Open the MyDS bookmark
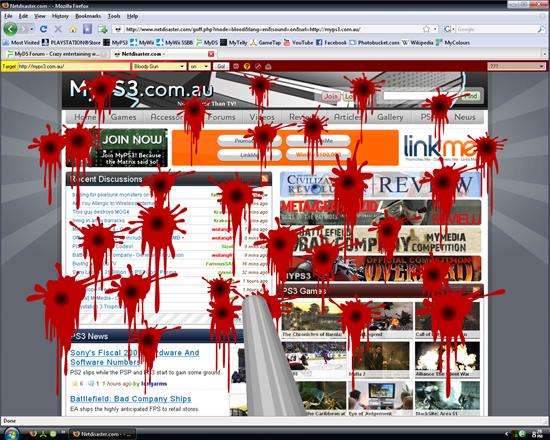The image size is (550, 440). click(207, 42)
